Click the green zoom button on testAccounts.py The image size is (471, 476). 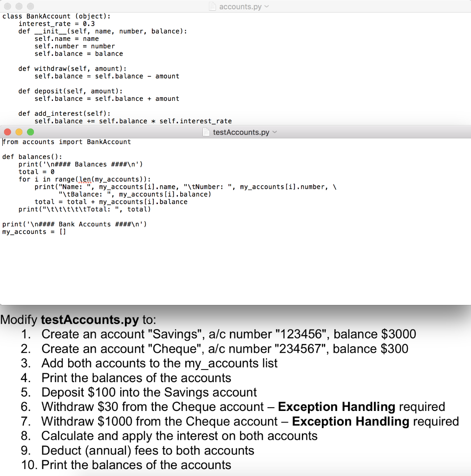(30, 132)
